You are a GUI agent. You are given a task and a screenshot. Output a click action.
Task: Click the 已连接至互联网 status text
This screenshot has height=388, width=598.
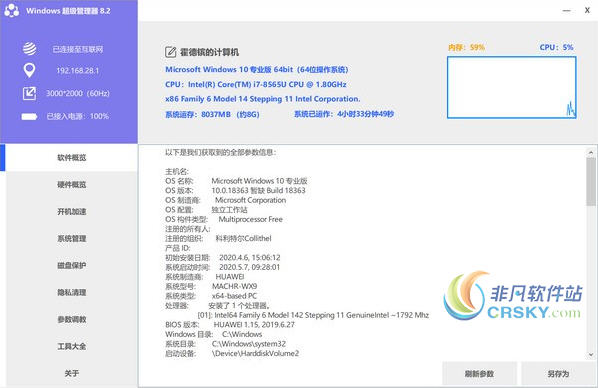78,50
